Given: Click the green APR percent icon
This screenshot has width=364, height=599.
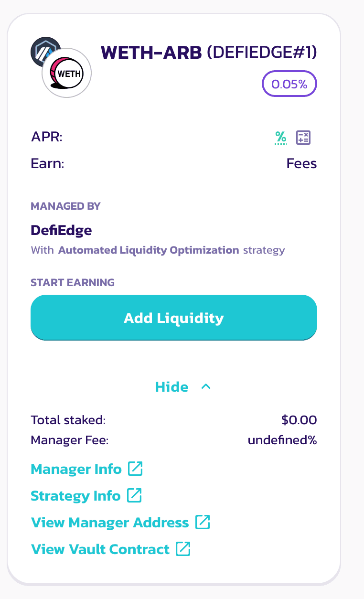Looking at the screenshot, I should (280, 138).
